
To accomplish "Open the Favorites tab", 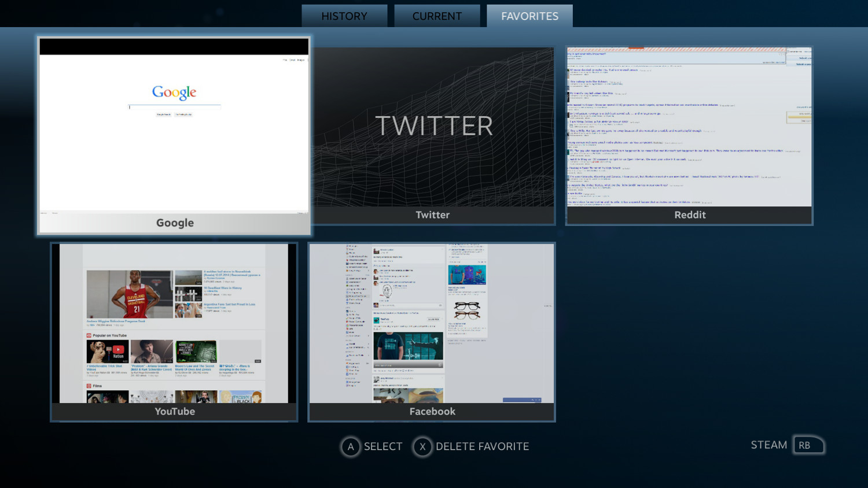I will tap(529, 16).
